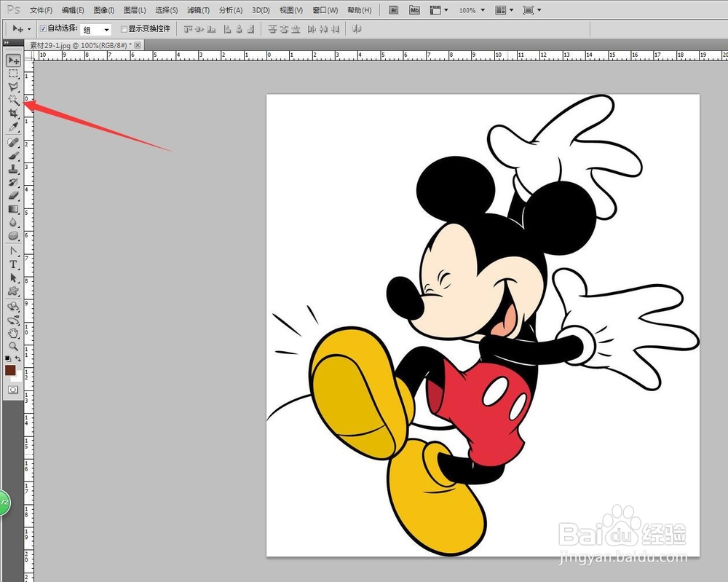
Task: Click distribute left edges icon
Action: click(312, 29)
